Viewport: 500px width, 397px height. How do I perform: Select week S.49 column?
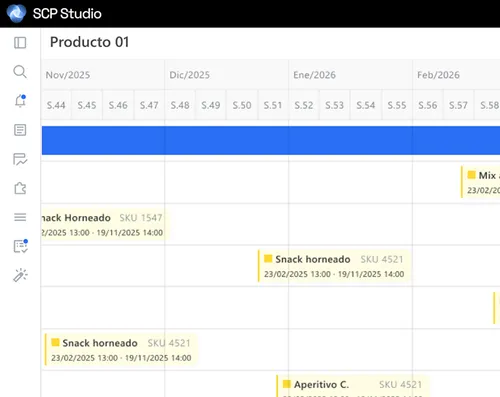coord(211,105)
